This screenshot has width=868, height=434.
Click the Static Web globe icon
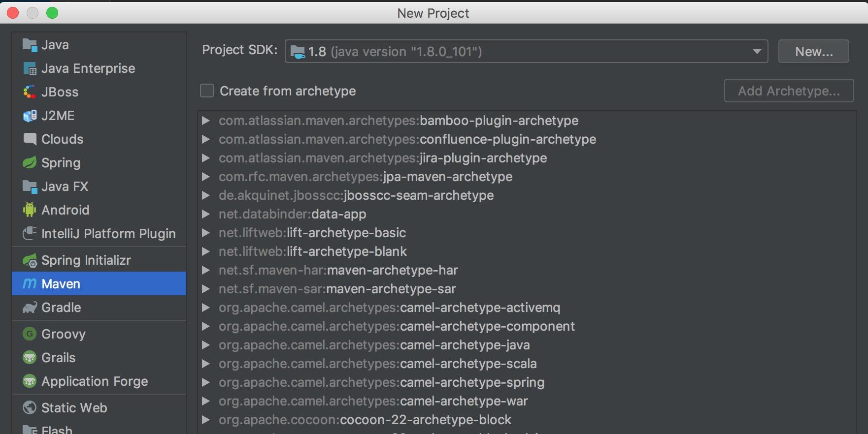point(30,407)
